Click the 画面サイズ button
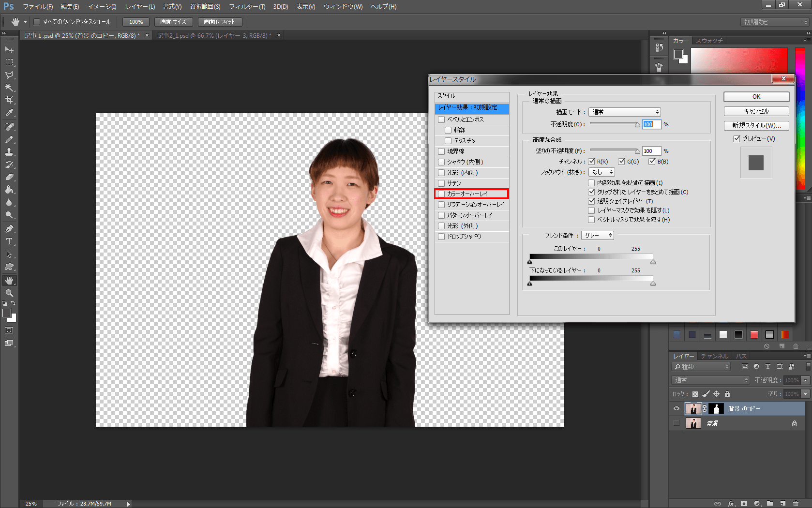 point(174,22)
